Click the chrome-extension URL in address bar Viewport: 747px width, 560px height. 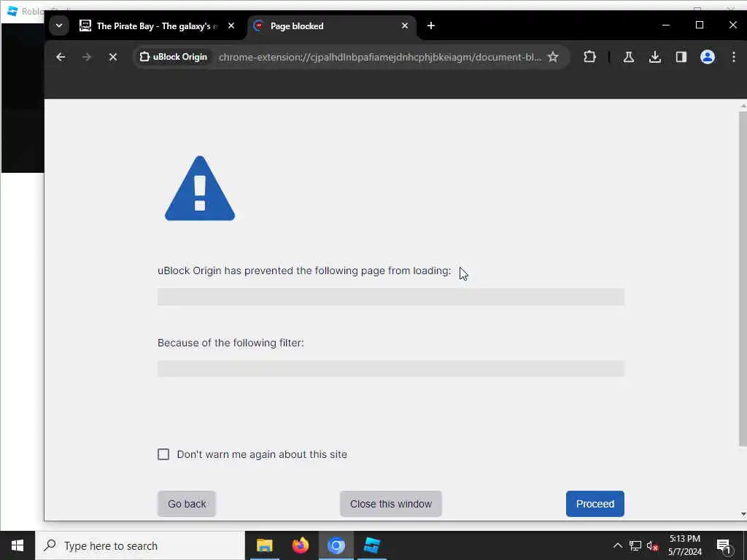[379, 57]
